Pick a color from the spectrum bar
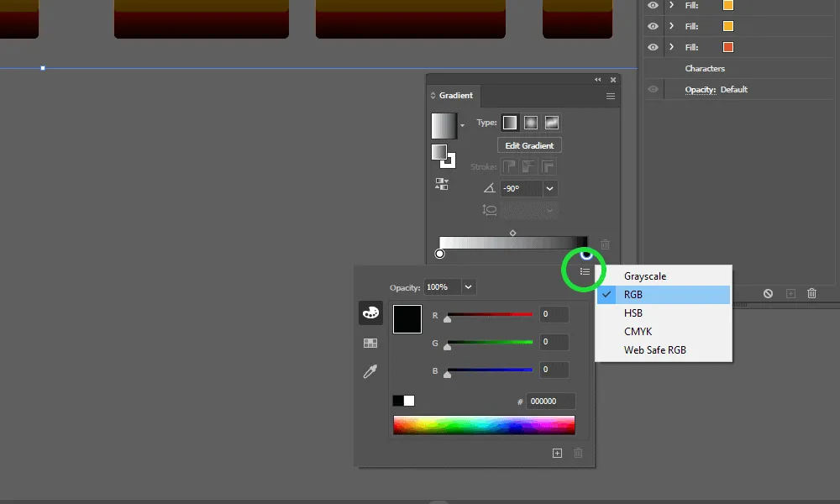Screen dimensions: 840x504 pyautogui.click(x=484, y=425)
